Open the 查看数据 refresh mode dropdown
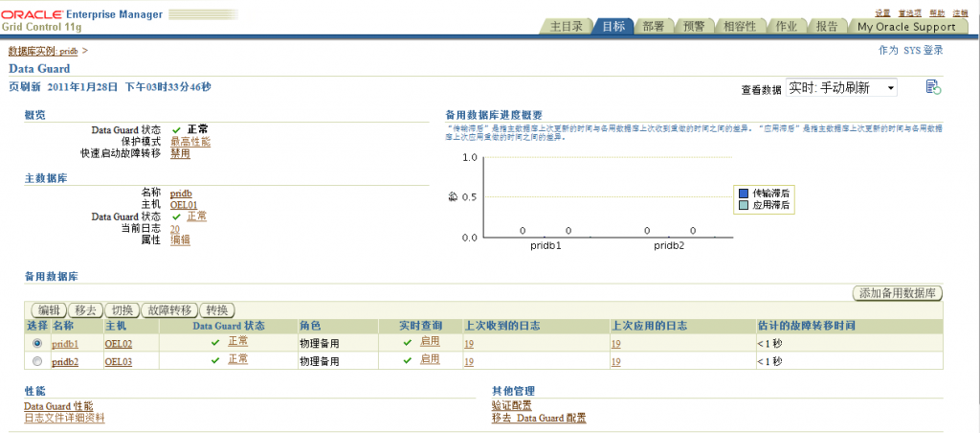 (840, 88)
